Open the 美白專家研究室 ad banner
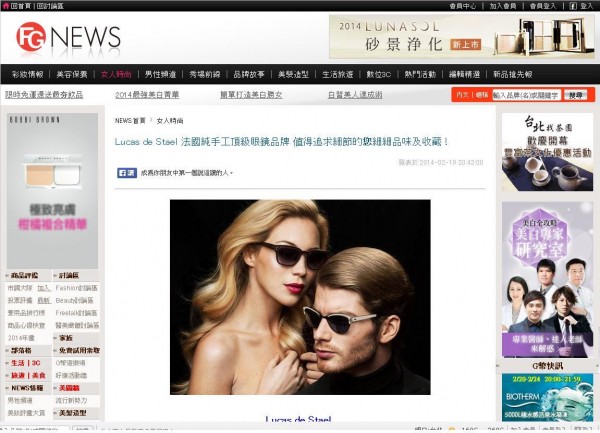 pos(547,280)
